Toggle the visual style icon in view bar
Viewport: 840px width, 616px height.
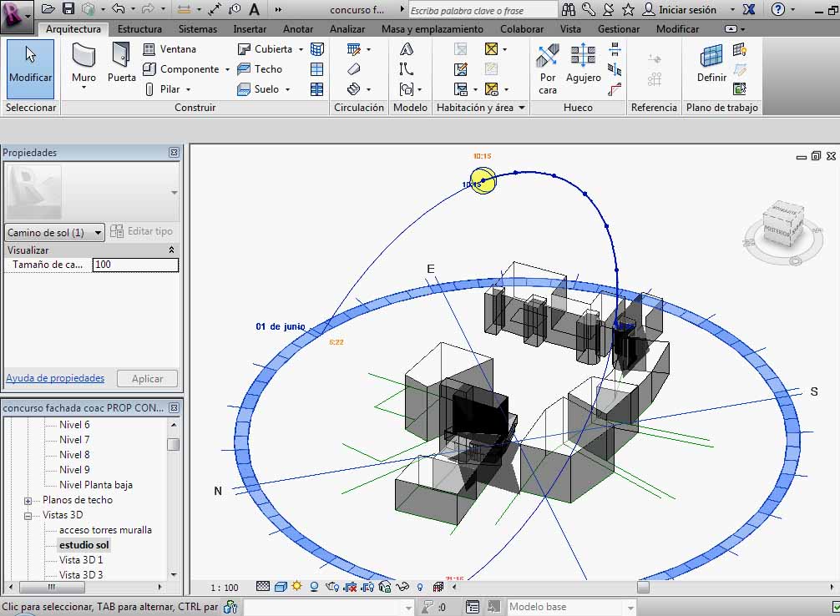pyautogui.click(x=281, y=587)
